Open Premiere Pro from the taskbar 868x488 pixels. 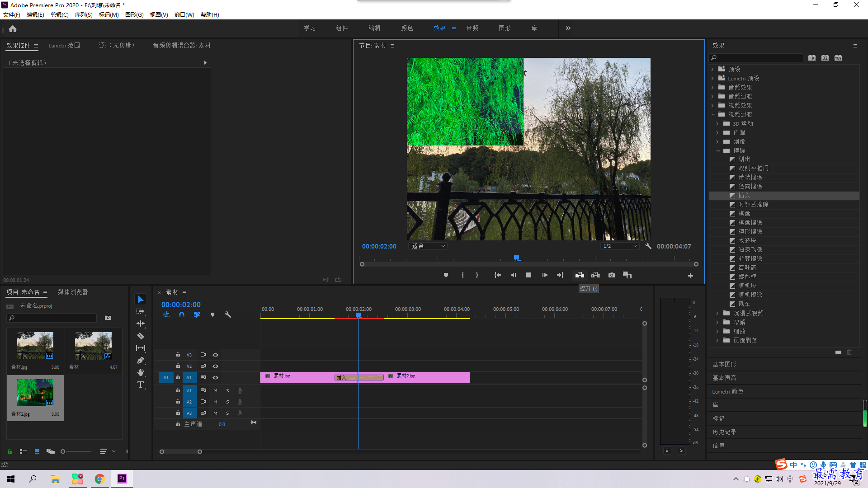tap(122, 479)
